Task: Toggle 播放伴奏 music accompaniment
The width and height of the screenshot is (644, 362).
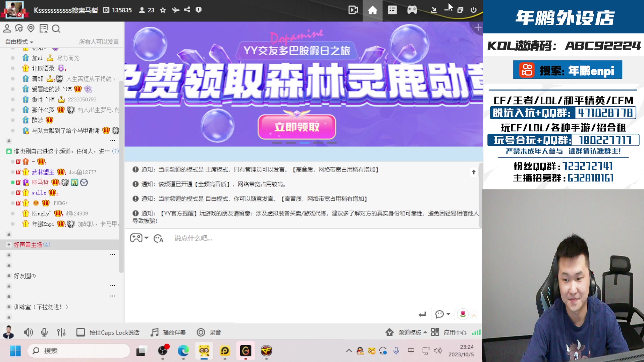Action: [168, 333]
